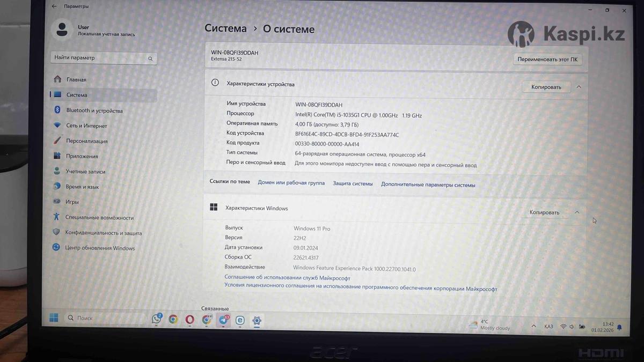The height and width of the screenshot is (362, 644).
Task: Open Центр обновления Windows
Action: [99, 248]
